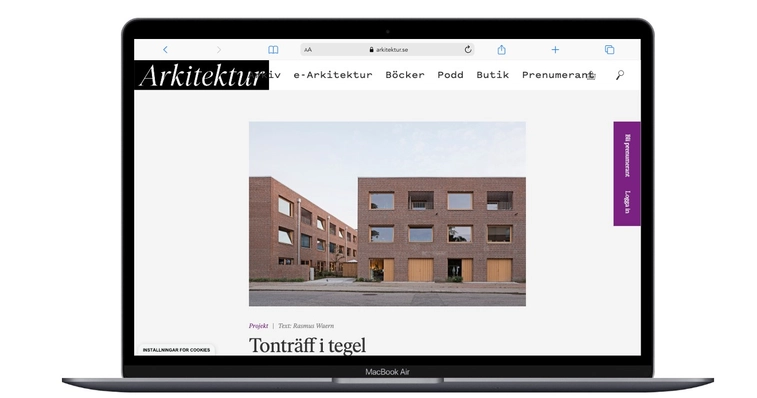The height and width of the screenshot is (398, 757).
Task: Add a new tab with the plus icon
Action: [555, 49]
